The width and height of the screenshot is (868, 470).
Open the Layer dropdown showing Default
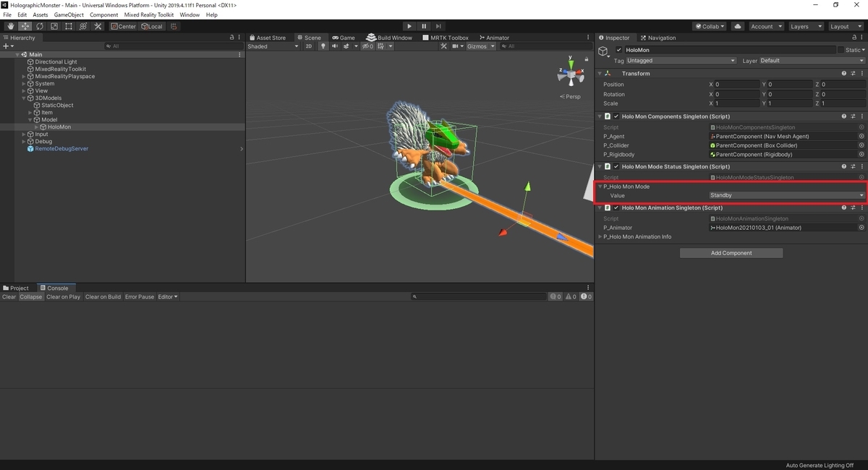(x=812, y=61)
